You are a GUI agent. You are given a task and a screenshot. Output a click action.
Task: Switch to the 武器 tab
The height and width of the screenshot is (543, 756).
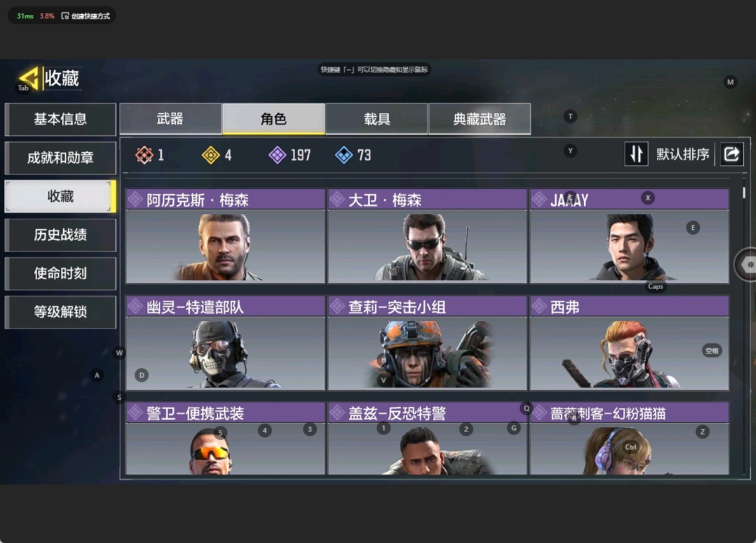(x=170, y=119)
